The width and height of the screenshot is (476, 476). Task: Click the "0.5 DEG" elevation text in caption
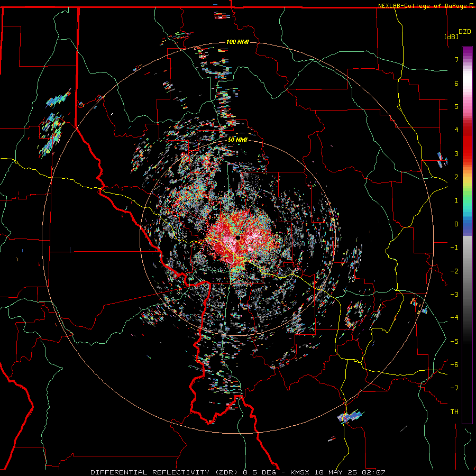click(259, 472)
